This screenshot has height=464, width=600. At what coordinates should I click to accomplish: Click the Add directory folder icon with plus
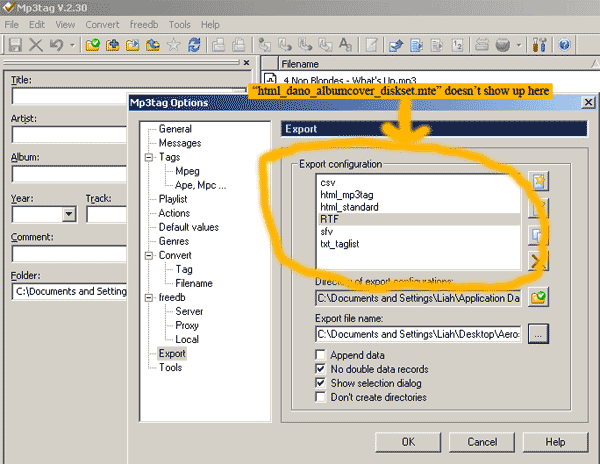(112, 45)
